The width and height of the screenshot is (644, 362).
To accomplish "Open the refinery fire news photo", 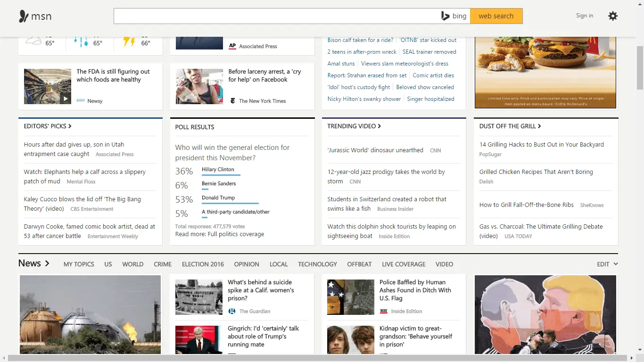I will [90, 314].
